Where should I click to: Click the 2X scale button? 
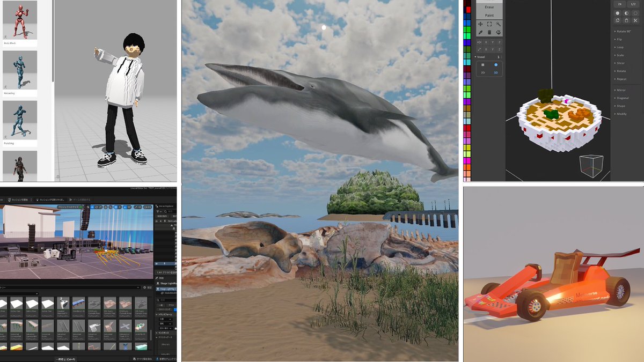pos(619,4)
